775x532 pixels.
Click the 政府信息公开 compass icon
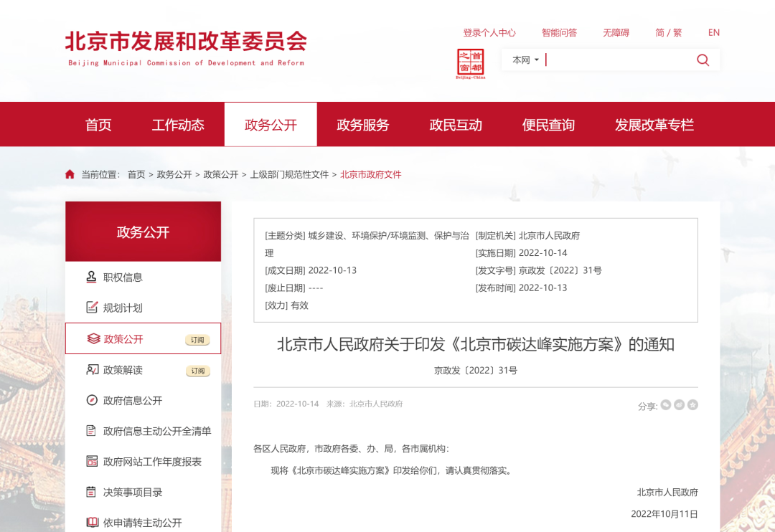92,400
